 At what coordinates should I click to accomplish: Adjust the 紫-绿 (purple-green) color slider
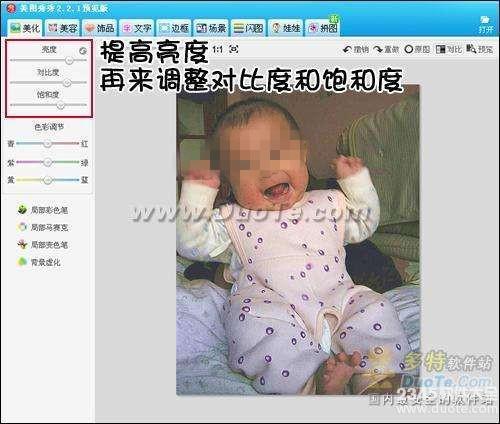(x=48, y=162)
